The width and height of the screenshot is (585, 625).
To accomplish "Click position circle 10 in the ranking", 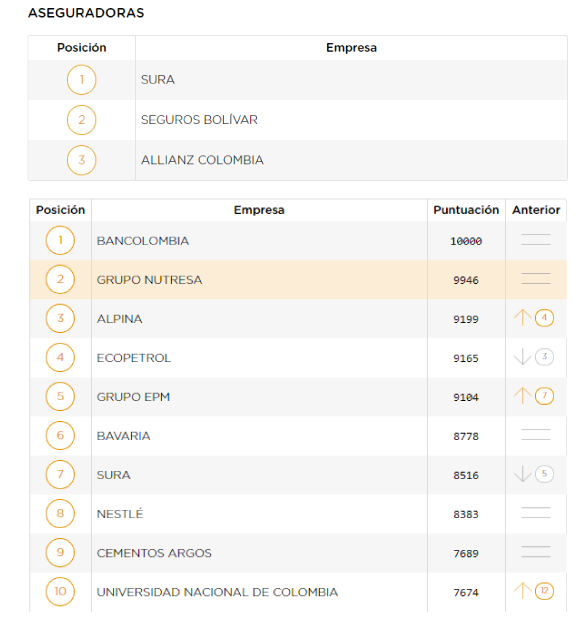I will 60,592.
